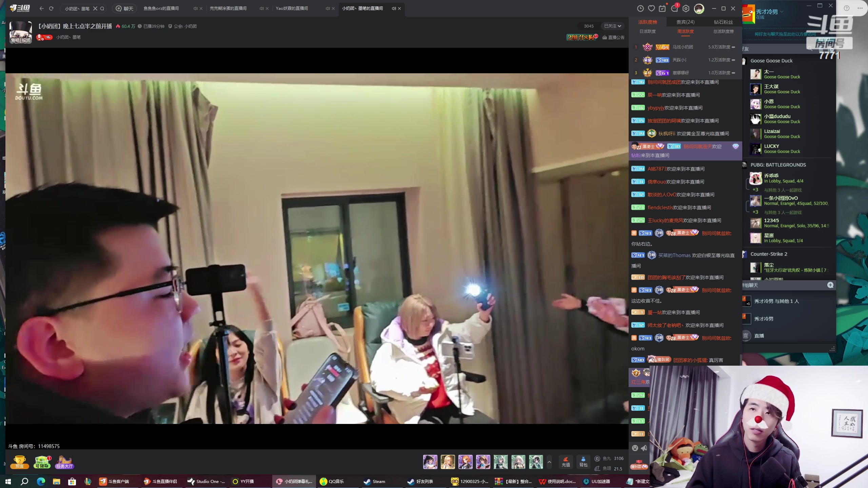Click the 聊天 chat button
This screenshot has height=488, width=868.
(125, 8)
